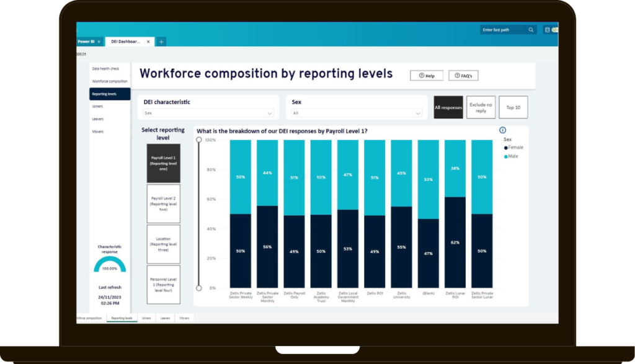Click the database icon in top bar
This screenshot has width=635, height=364.
tap(547, 30)
